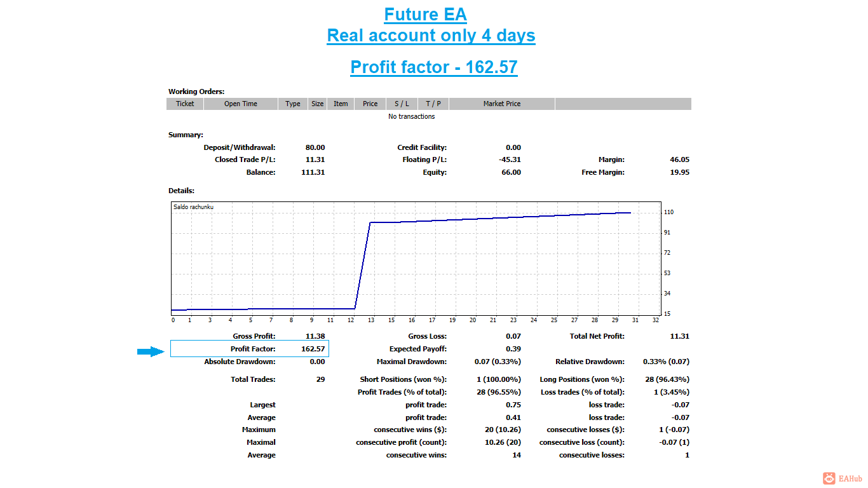
Task: Select the equity value "66.00"
Action: [x=511, y=172]
